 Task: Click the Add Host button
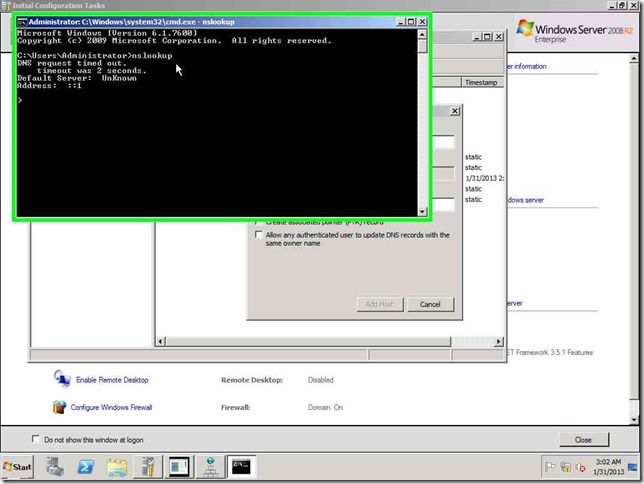(x=380, y=304)
